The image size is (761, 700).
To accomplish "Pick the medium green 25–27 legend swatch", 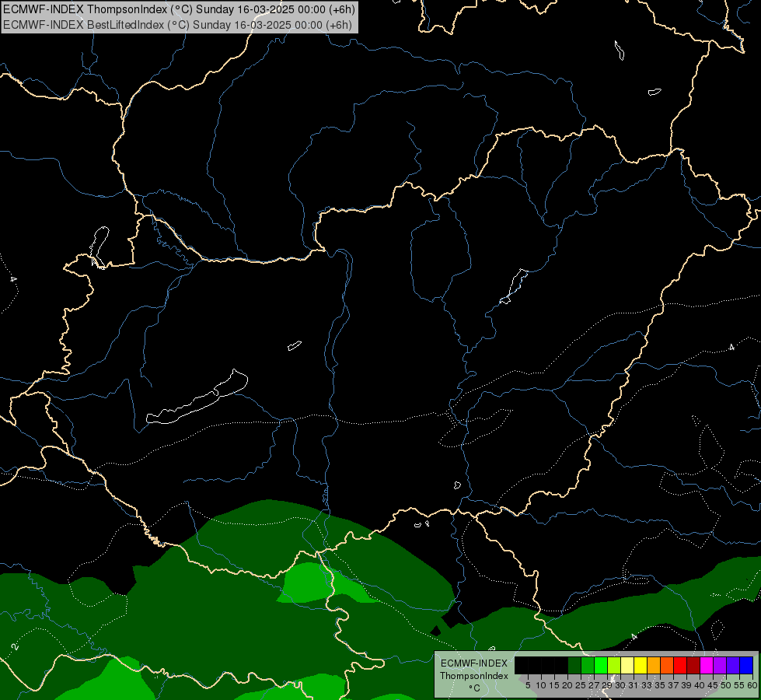I will (x=588, y=665).
